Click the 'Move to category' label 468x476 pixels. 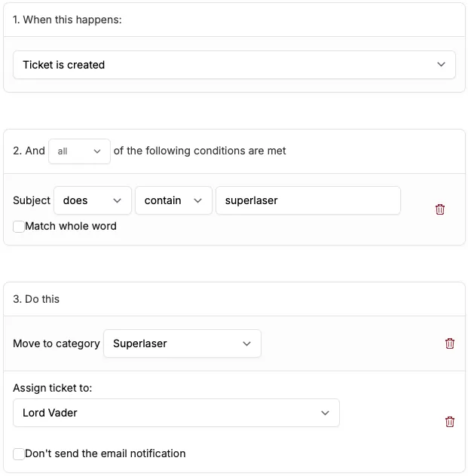(57, 343)
